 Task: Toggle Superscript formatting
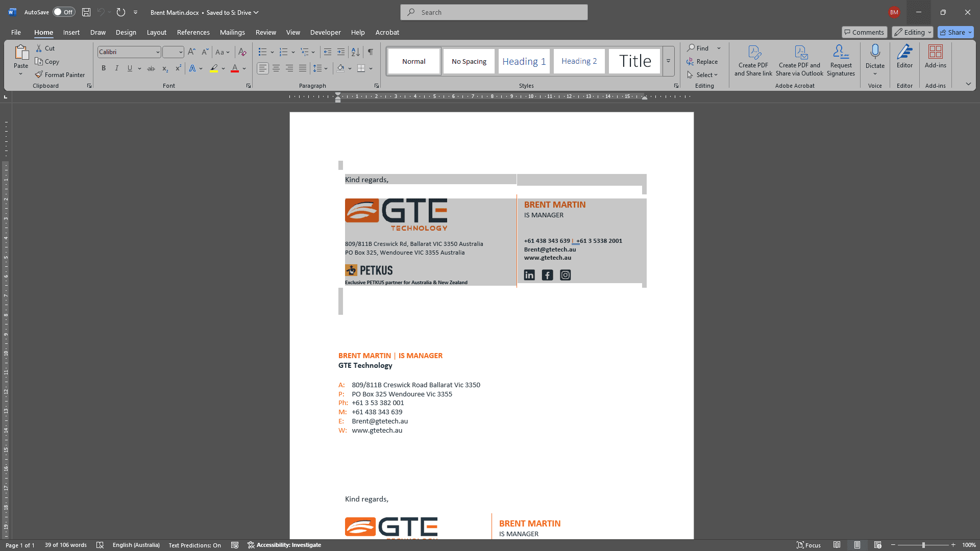coord(178,68)
